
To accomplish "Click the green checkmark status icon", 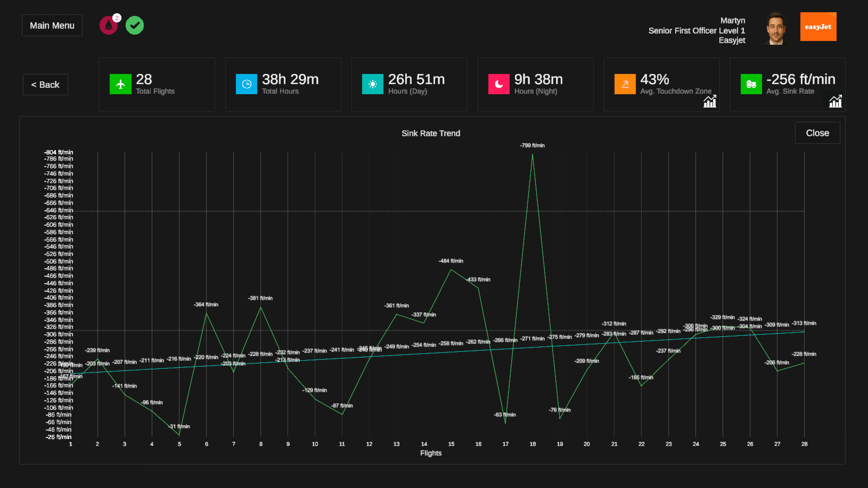I will (x=135, y=25).
